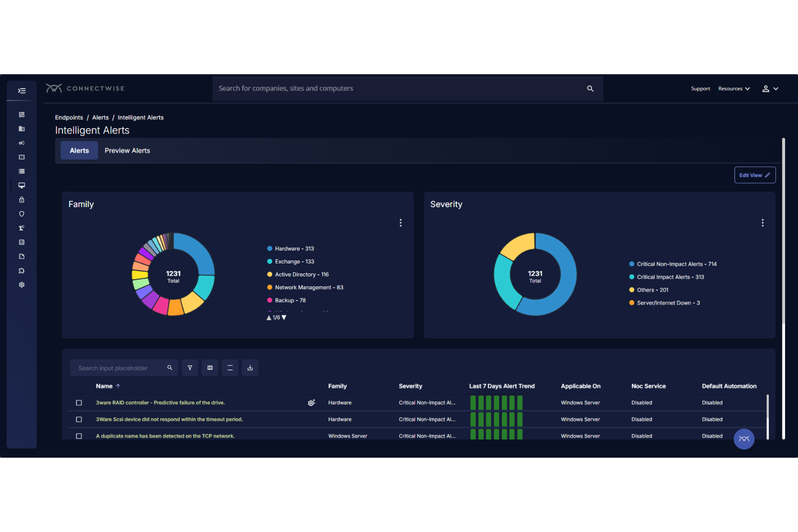Select the dashboard grid icon in sidebar
Screen dimensions: 798x532
(22, 114)
